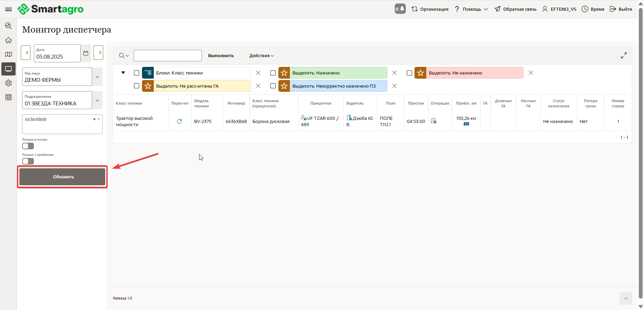Open the 'Организация' menu item
Viewport: 644px width, 310px height.
[430, 9]
